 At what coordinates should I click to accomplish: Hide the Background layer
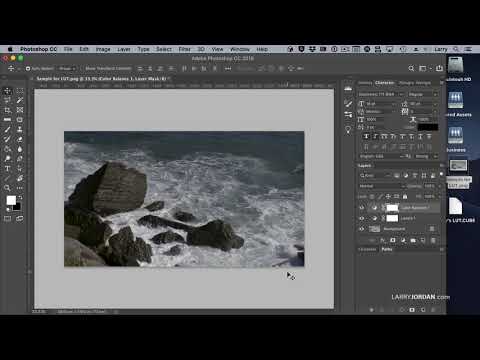362,229
